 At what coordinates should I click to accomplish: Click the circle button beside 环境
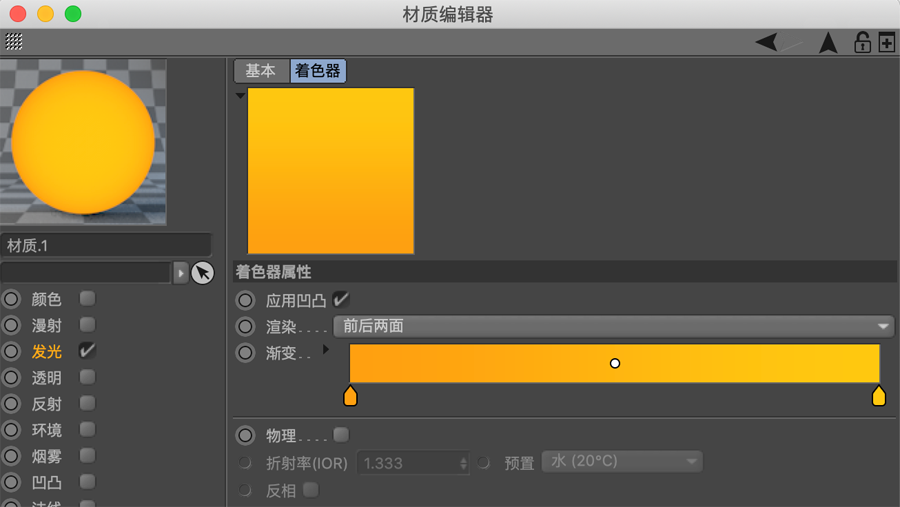click(x=11, y=430)
